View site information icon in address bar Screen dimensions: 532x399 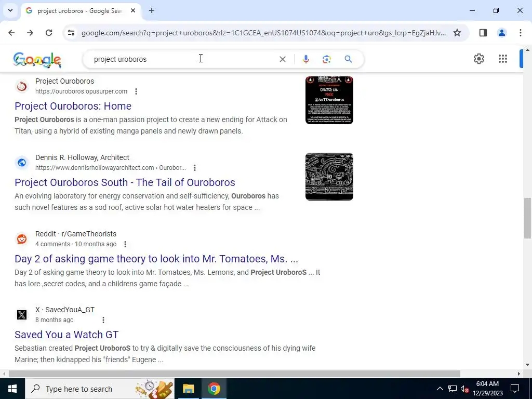(71, 33)
